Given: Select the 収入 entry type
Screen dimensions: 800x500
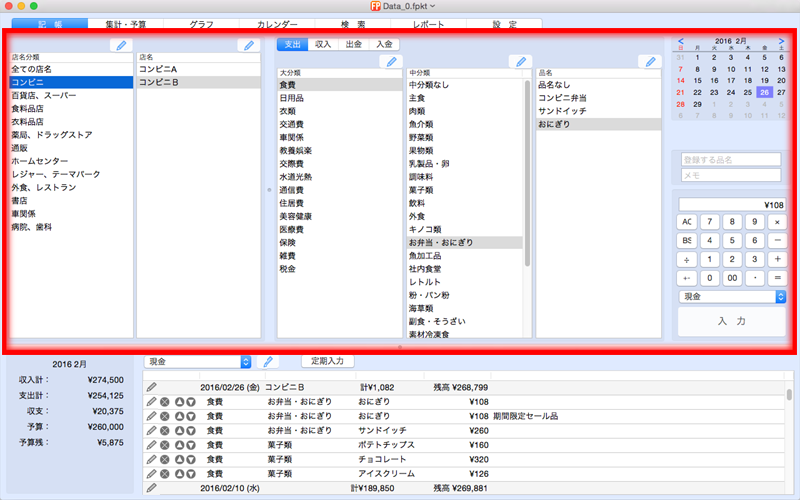Looking at the screenshot, I should (323, 45).
